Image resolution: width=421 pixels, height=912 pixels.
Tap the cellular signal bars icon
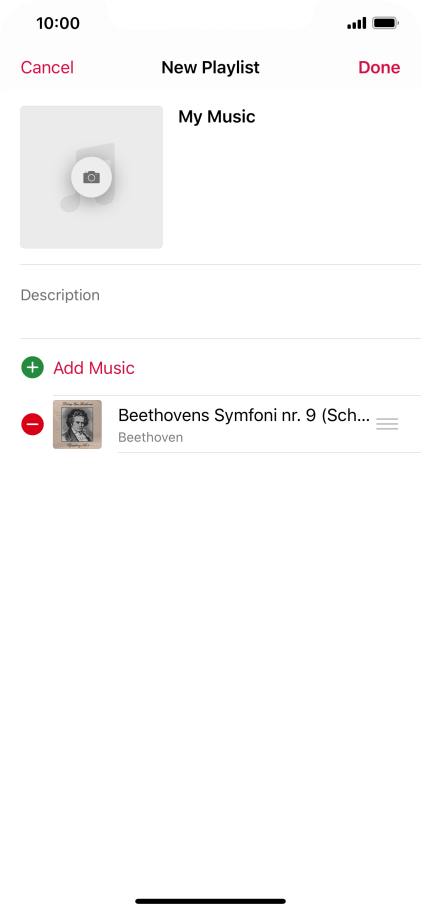coord(356,23)
